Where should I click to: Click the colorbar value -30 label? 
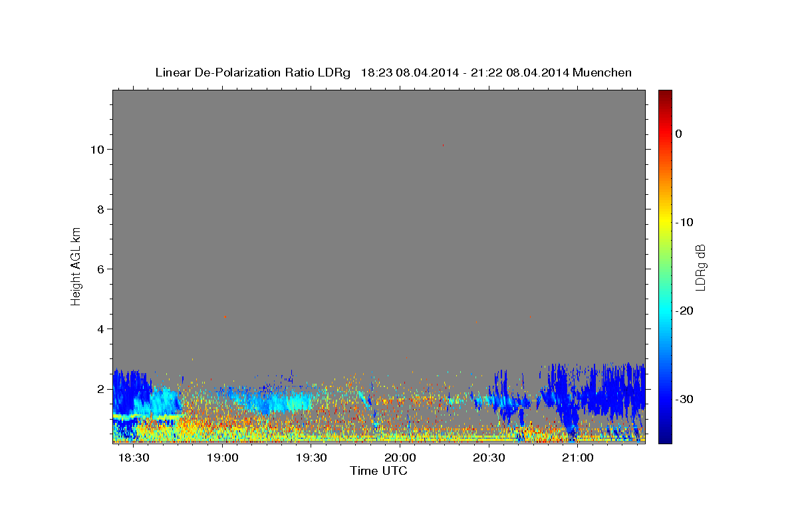click(686, 399)
